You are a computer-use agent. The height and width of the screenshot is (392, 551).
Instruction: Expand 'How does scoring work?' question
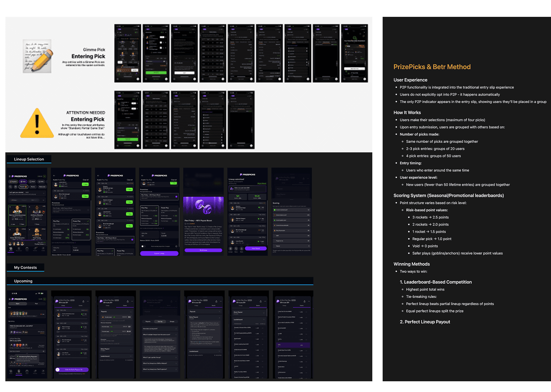(160, 329)
